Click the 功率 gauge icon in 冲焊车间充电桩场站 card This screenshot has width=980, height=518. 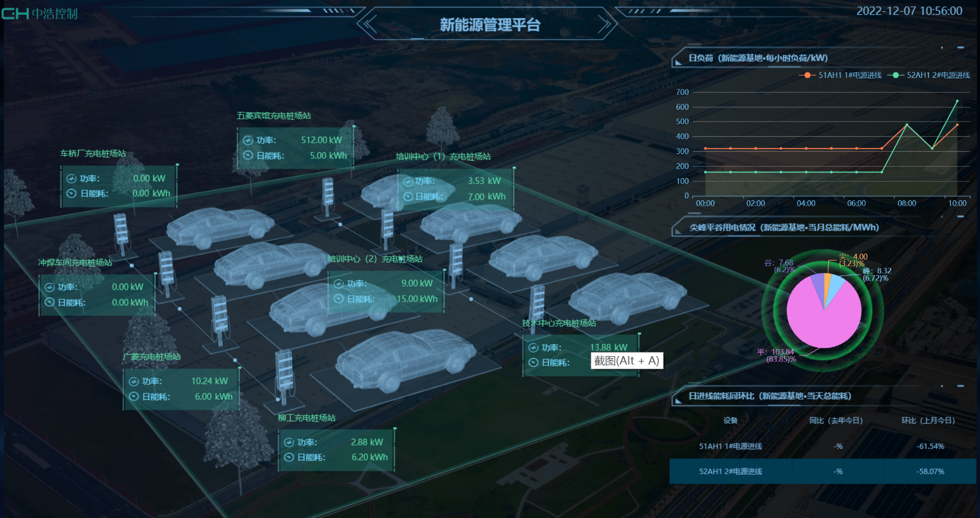click(x=50, y=287)
